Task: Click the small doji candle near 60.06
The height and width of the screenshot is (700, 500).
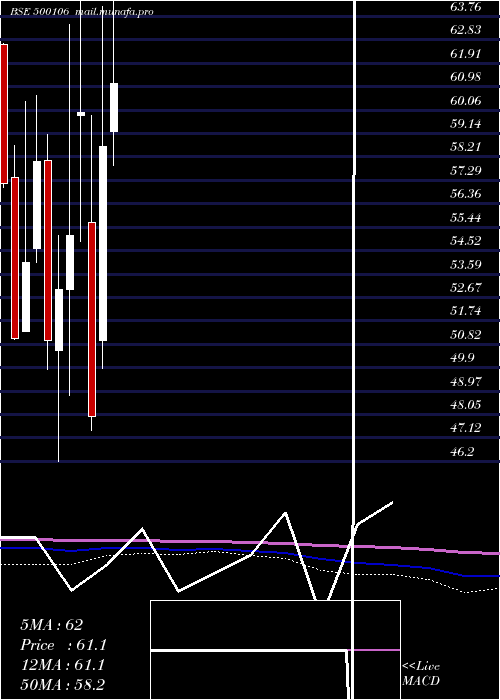Action: [x=81, y=114]
